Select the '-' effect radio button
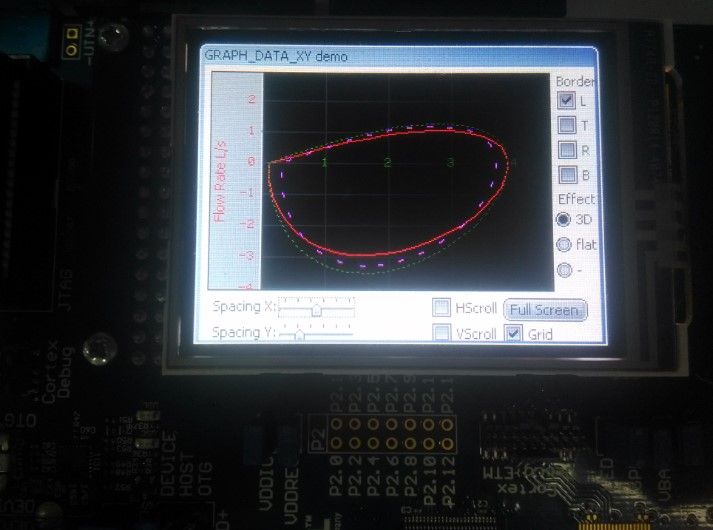The width and height of the screenshot is (713, 530). click(x=565, y=270)
